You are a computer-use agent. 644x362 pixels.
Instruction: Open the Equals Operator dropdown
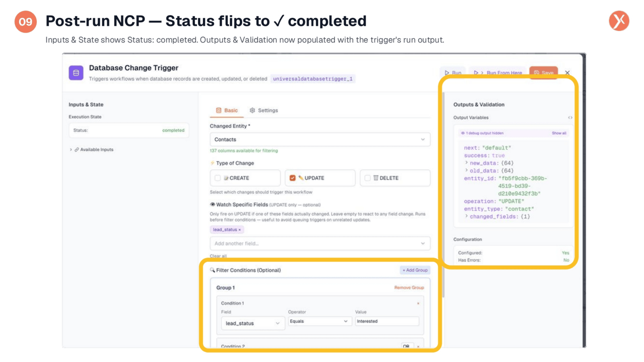[319, 321]
